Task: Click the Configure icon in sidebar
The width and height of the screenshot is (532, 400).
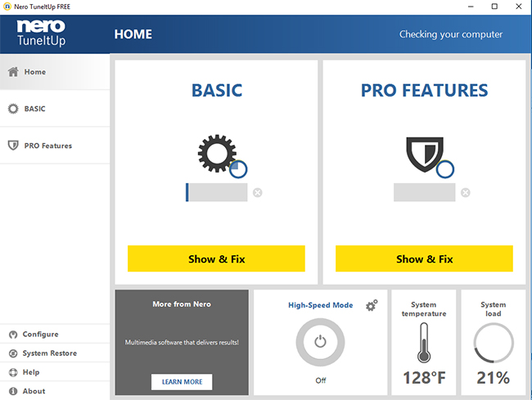Action: (x=13, y=335)
